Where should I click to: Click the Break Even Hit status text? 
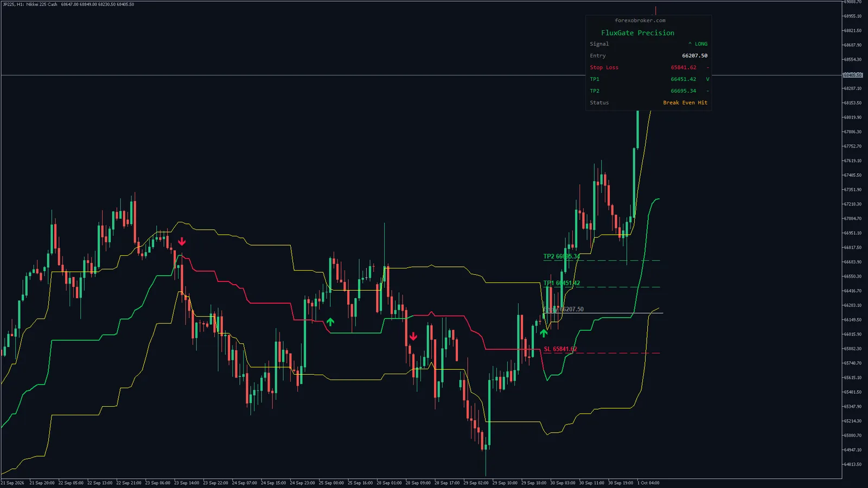coord(685,103)
